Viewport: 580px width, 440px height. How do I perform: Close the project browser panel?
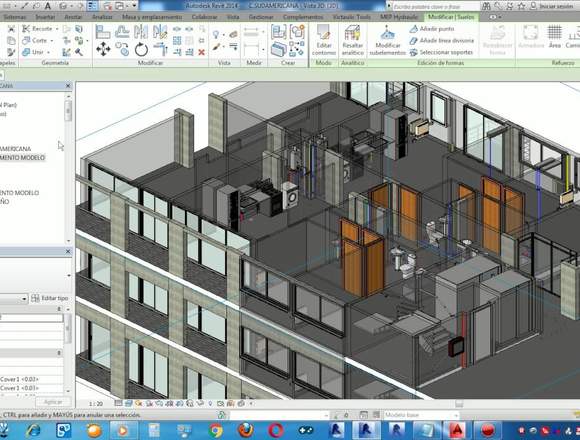[x=68, y=86]
